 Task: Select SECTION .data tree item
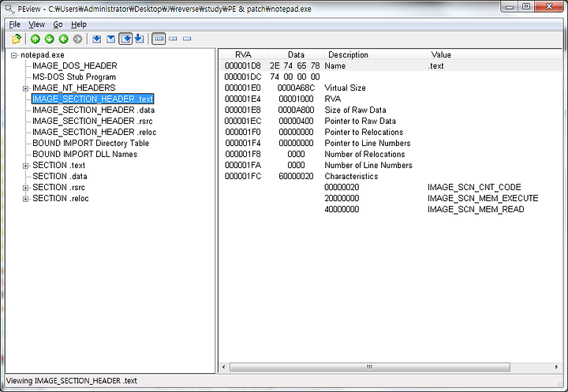[x=60, y=176]
